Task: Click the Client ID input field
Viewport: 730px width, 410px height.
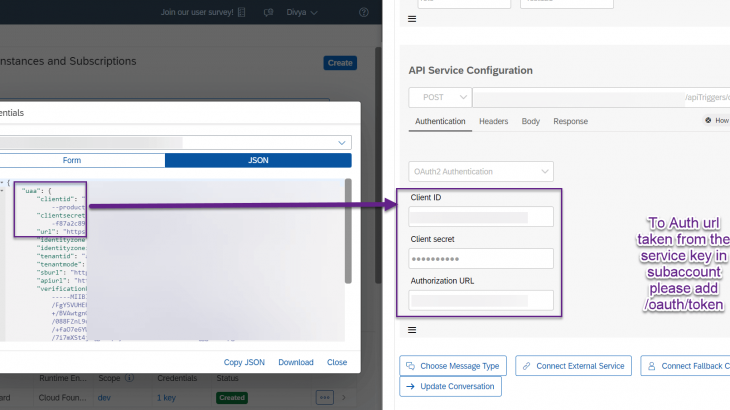Action: pos(481,217)
